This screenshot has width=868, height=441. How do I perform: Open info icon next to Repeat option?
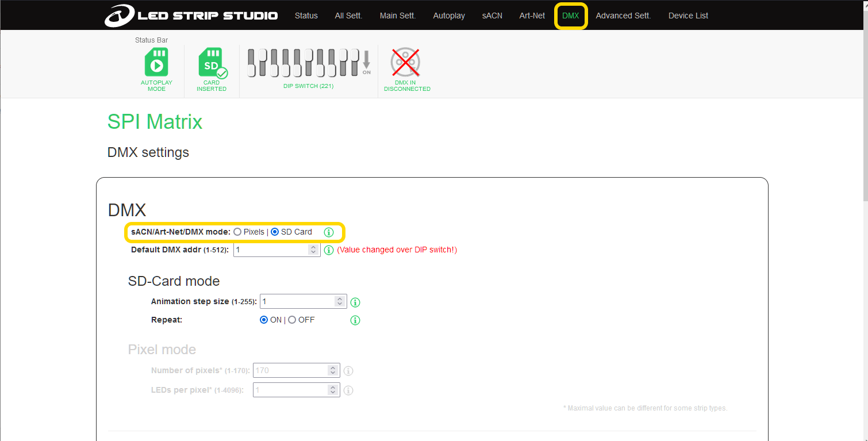[355, 320]
